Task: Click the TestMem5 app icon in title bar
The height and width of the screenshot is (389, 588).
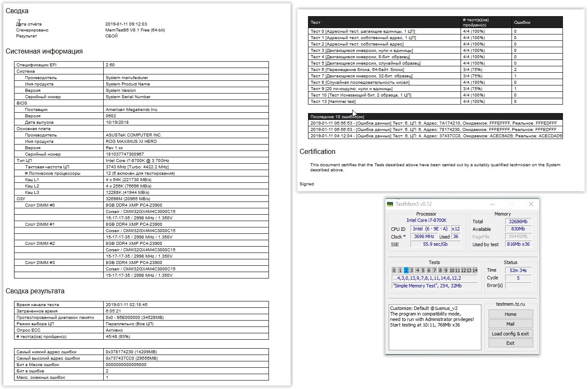Action: [x=390, y=204]
